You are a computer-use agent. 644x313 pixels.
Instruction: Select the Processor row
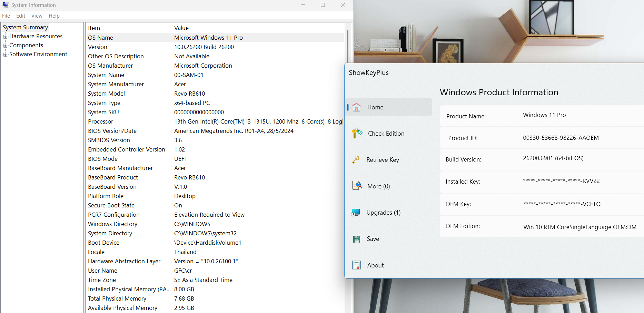point(100,121)
